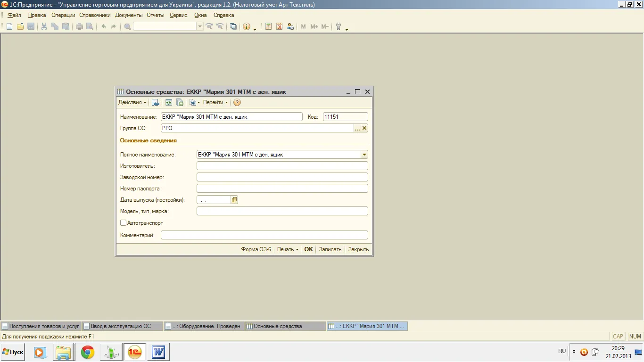Switch to Оборудование. Проведен window tab
This screenshot has width=644, height=362.
204,326
